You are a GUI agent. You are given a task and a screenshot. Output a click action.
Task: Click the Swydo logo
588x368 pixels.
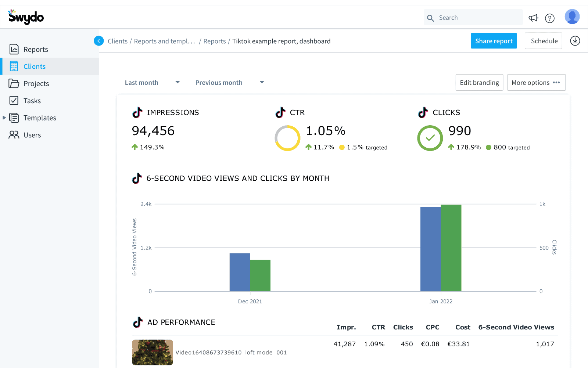pos(26,17)
